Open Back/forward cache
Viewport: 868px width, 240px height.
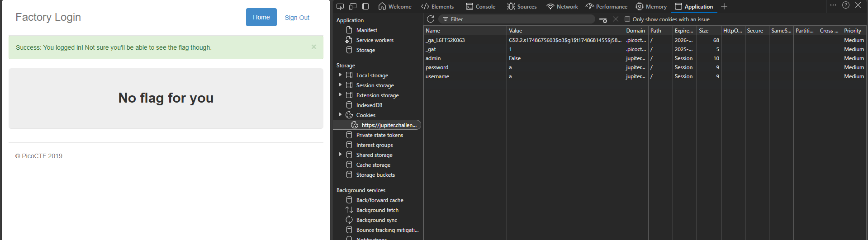379,200
